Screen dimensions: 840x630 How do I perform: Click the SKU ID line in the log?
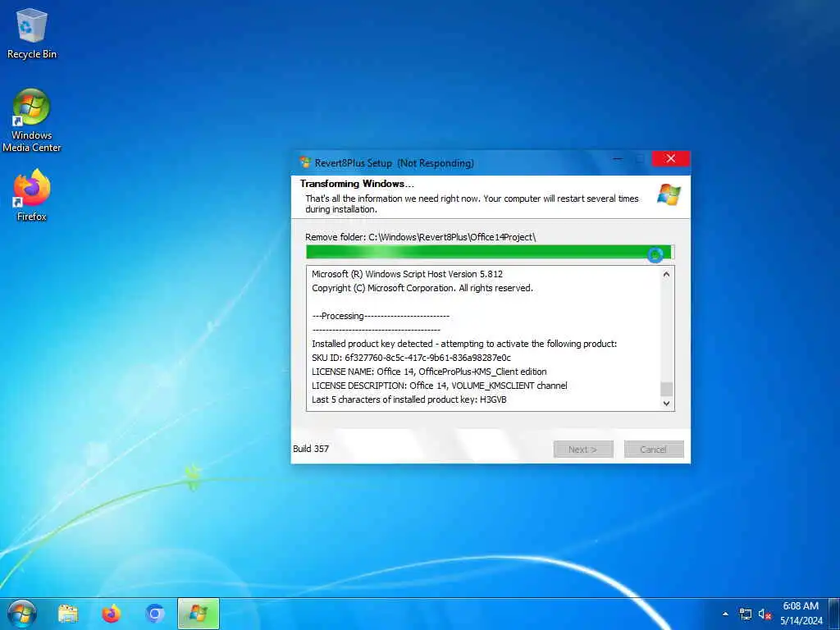(411, 358)
